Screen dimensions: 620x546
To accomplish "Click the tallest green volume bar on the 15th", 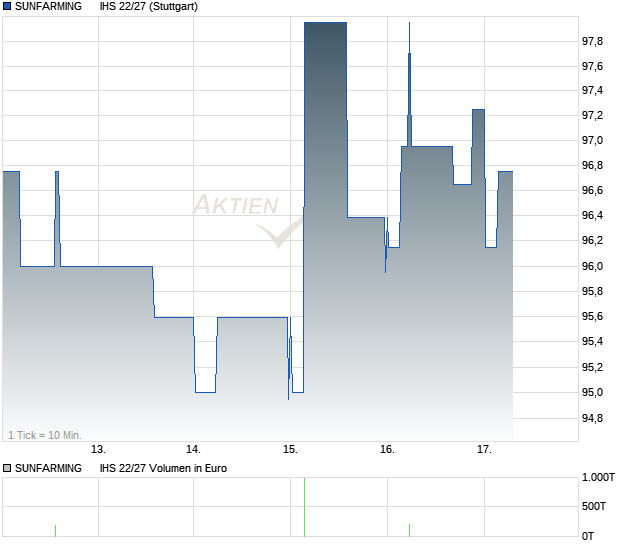I will pos(304,507).
